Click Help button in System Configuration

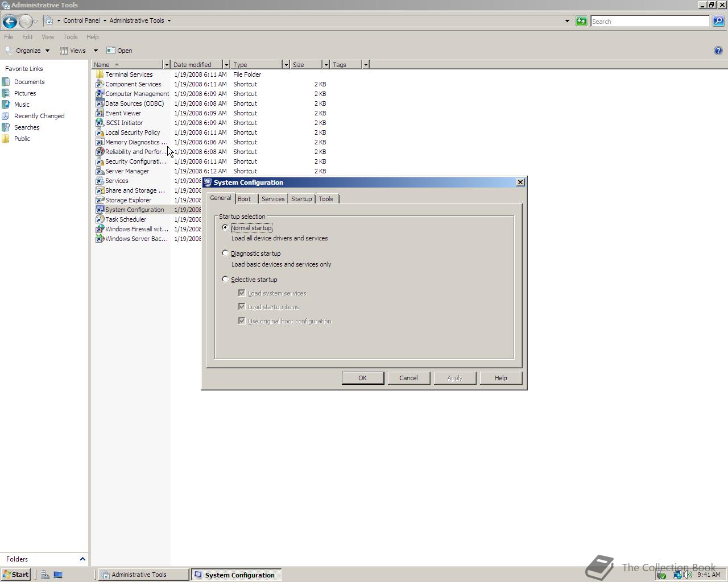pyautogui.click(x=500, y=378)
